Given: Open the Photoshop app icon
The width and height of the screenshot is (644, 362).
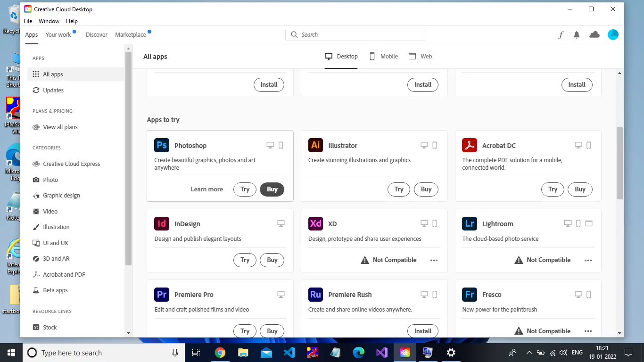Looking at the screenshot, I should click(x=162, y=145).
